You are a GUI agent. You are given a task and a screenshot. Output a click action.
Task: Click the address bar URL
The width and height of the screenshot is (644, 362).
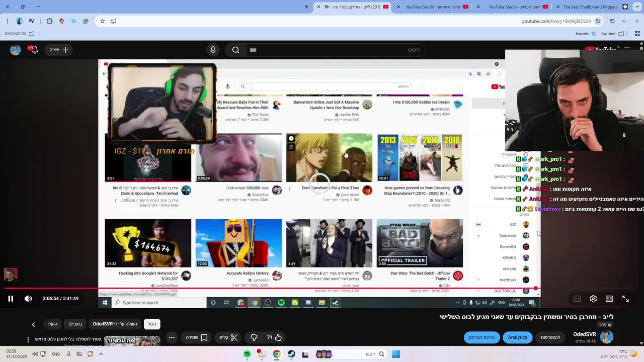556,21
